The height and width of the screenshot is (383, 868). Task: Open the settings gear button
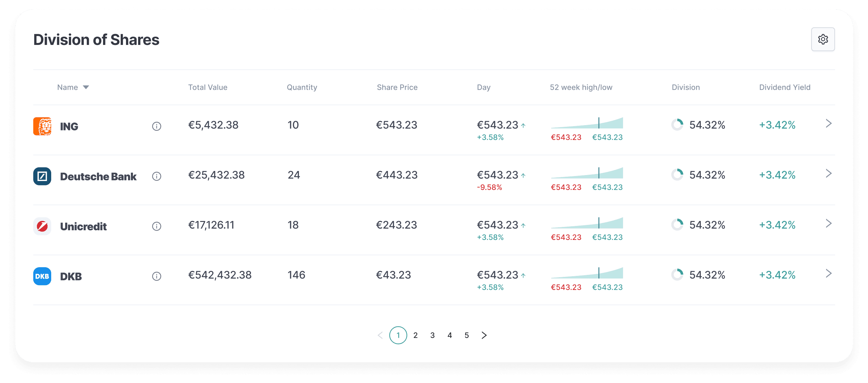(x=822, y=40)
